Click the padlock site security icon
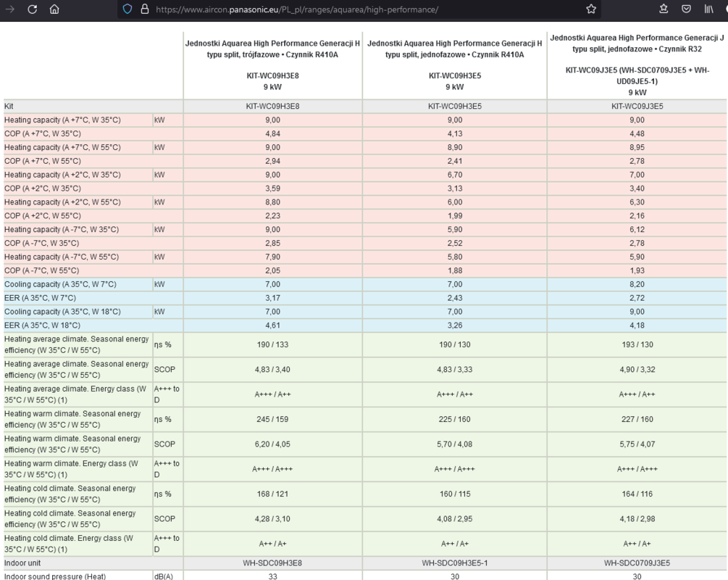The image size is (728, 580). click(144, 10)
